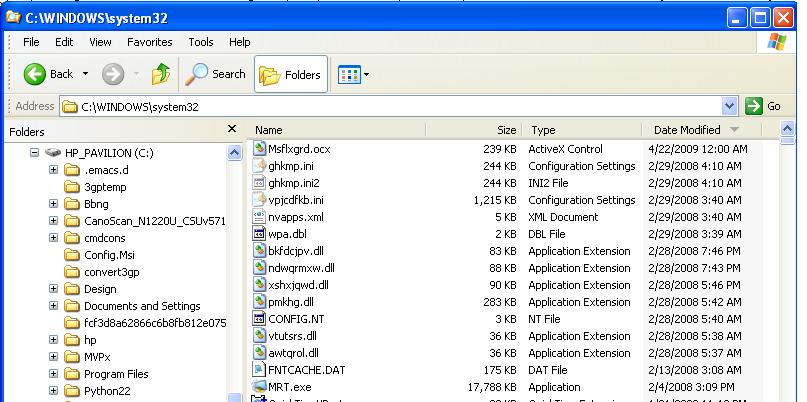Click the 3gptemp folder icon

tap(72, 187)
